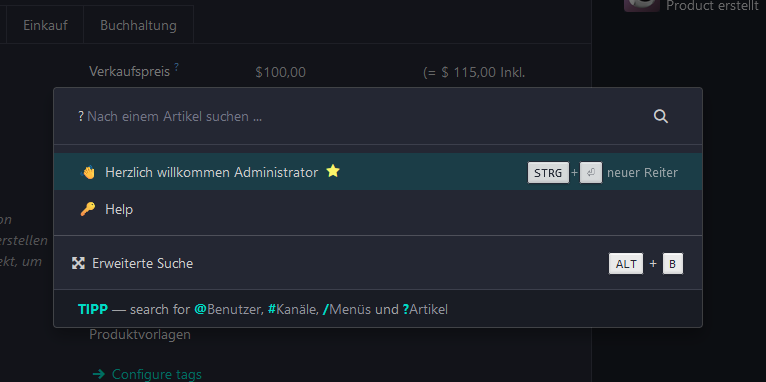Click the Configure tags link
766x382 pixels.
[x=157, y=375]
